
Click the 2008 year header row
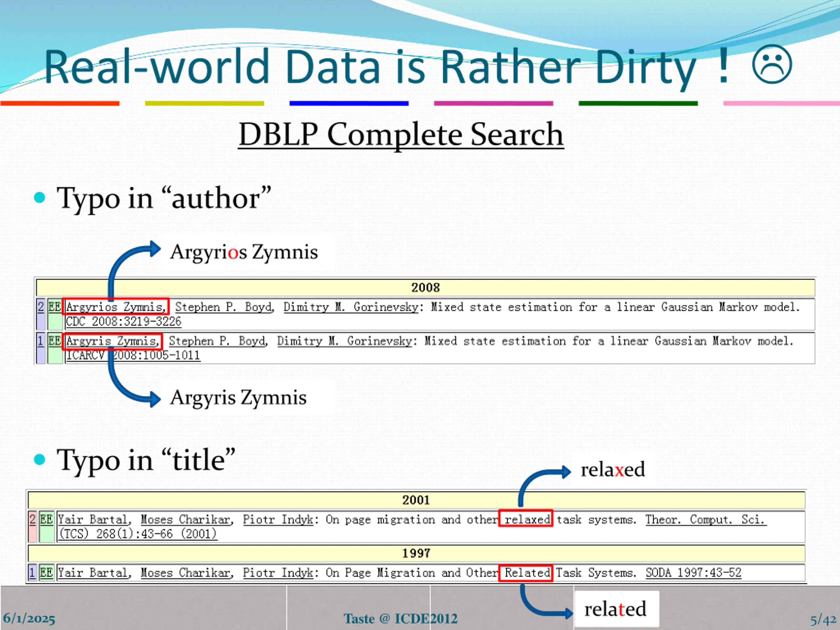tap(425, 287)
